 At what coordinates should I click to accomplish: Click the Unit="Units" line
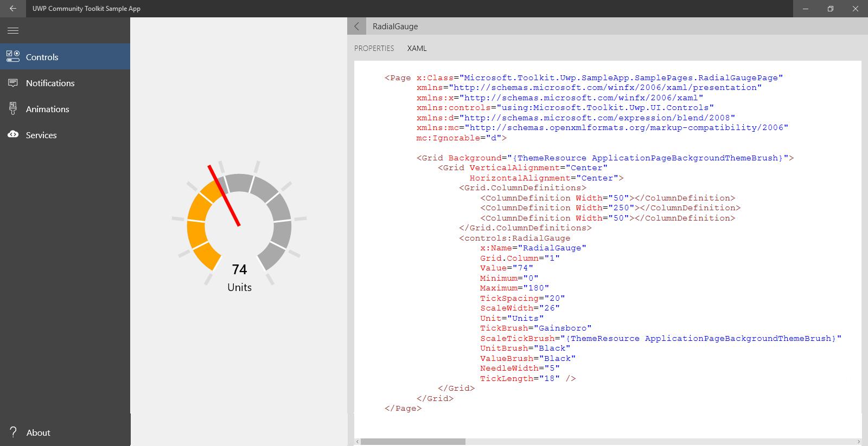[x=512, y=318]
